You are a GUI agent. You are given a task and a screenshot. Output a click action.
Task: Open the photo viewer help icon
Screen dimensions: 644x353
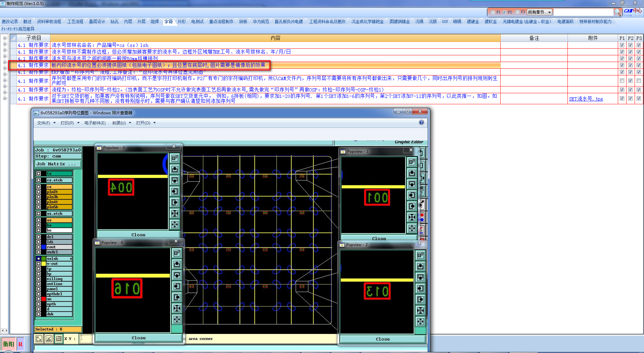[x=422, y=123]
